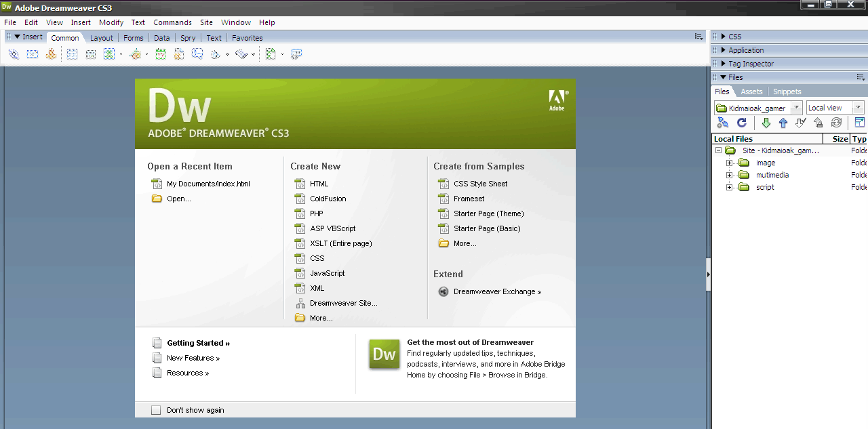Expand the Application panel
Image resolution: width=868 pixels, height=429 pixels.
pyautogui.click(x=724, y=50)
